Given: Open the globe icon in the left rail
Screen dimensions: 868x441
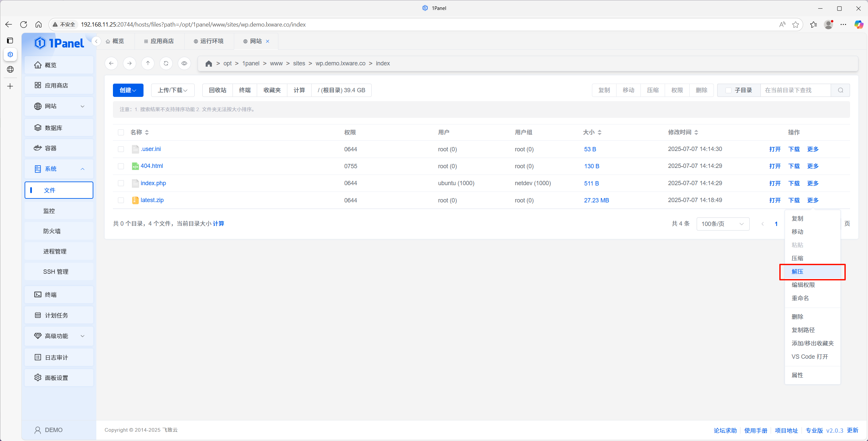Looking at the screenshot, I should pyautogui.click(x=10, y=69).
